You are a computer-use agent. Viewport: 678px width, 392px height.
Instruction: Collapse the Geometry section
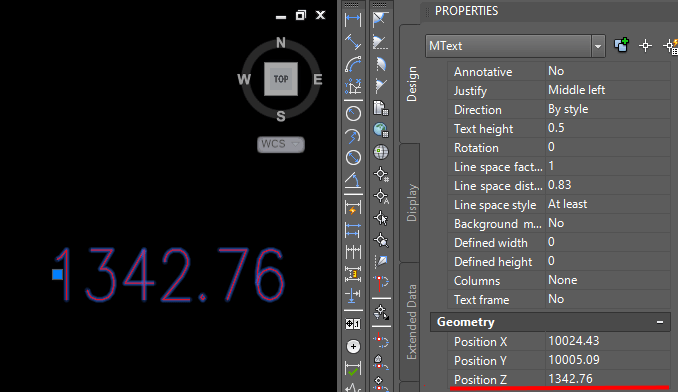660,322
